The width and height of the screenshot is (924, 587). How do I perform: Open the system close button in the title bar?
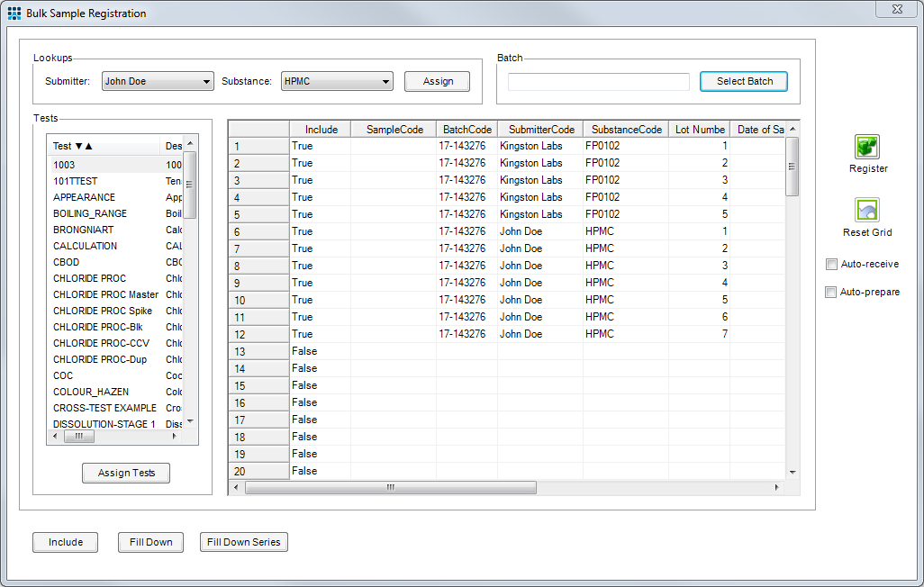[896, 9]
